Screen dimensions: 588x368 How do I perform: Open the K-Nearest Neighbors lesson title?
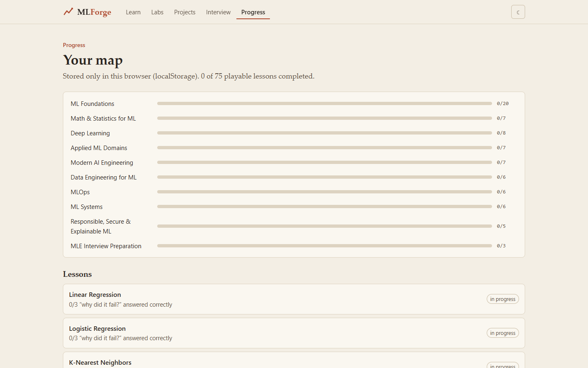[x=100, y=363]
